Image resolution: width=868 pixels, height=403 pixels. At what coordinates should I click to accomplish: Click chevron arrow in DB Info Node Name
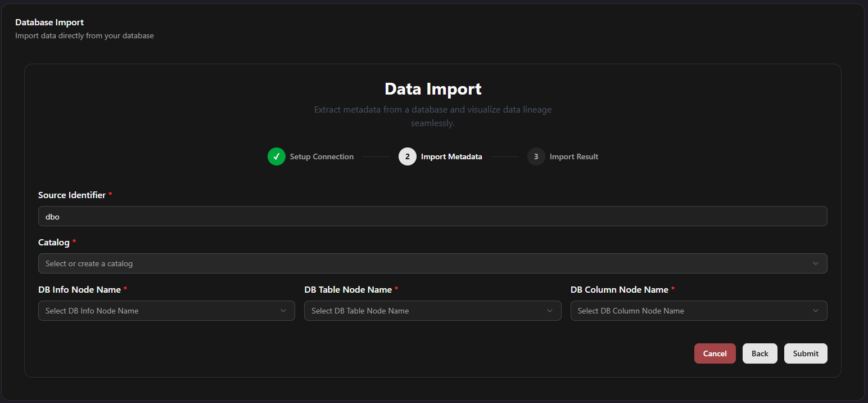(283, 311)
